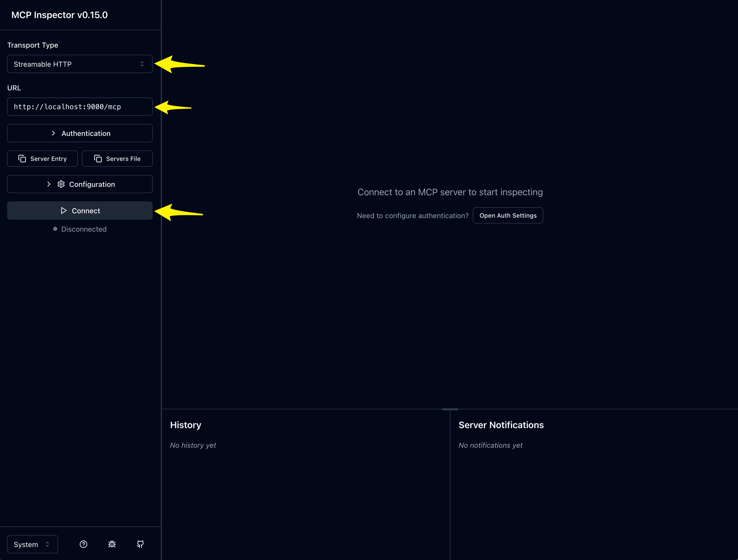Click the bug debugging icon

point(112,544)
